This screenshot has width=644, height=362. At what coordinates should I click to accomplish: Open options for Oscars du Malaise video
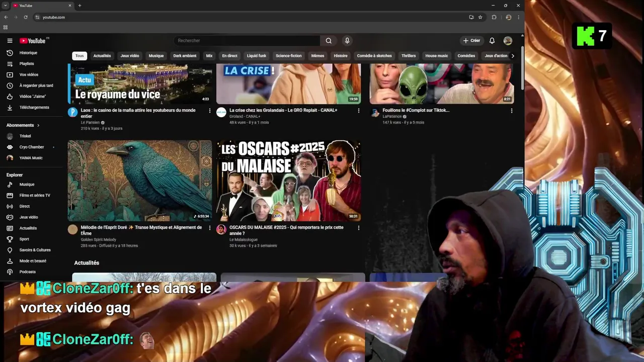[359, 228]
